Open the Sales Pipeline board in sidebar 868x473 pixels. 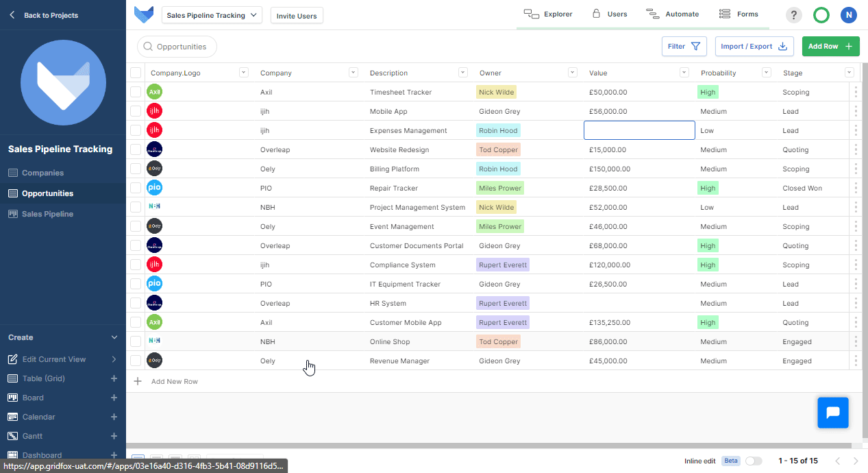click(63, 214)
